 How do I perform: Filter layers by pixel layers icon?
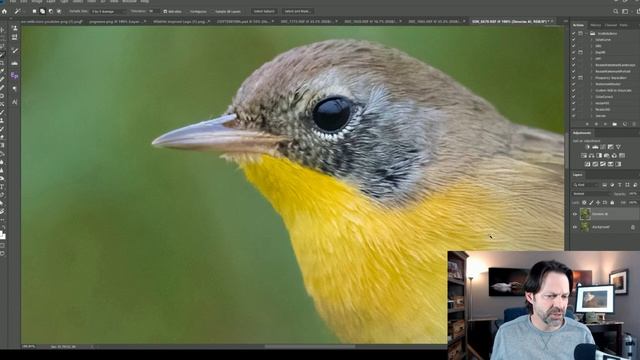click(x=604, y=185)
